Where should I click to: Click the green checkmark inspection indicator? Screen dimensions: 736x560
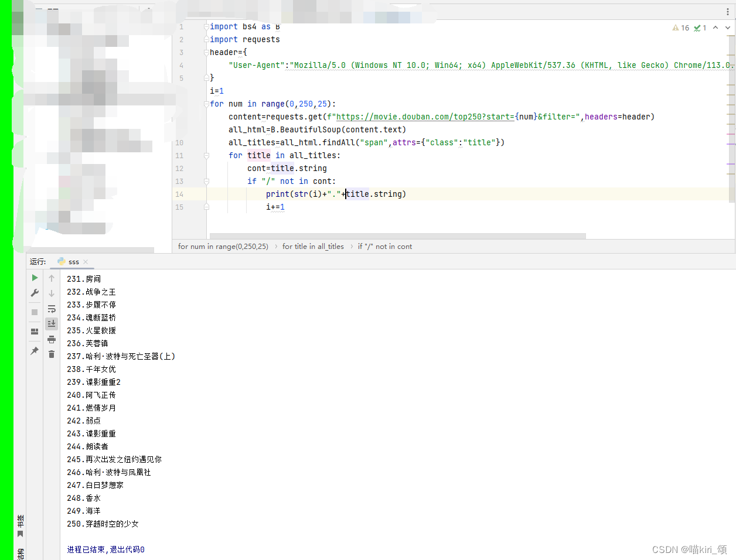[x=697, y=28]
